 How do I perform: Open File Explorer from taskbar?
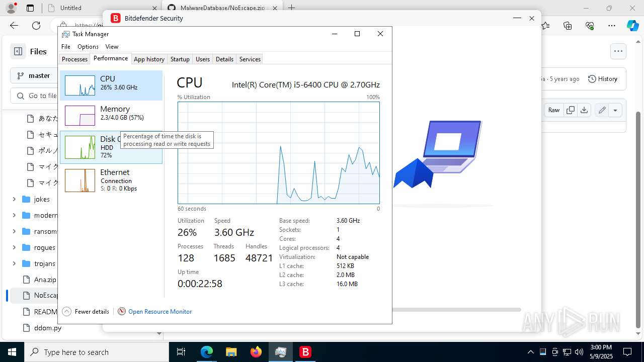click(231, 352)
